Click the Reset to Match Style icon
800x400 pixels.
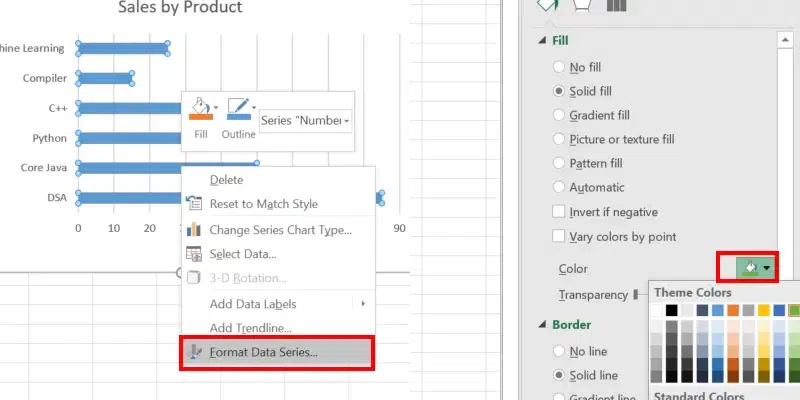click(195, 204)
